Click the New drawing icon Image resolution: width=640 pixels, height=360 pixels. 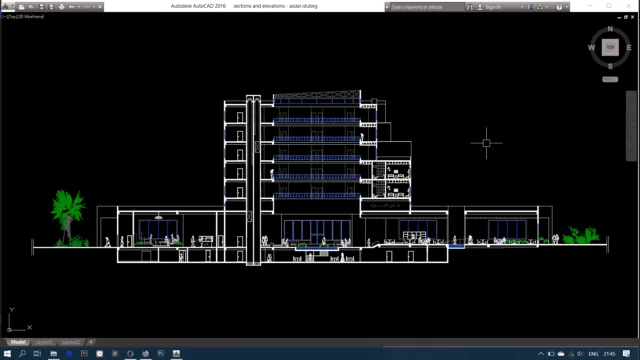point(22,7)
